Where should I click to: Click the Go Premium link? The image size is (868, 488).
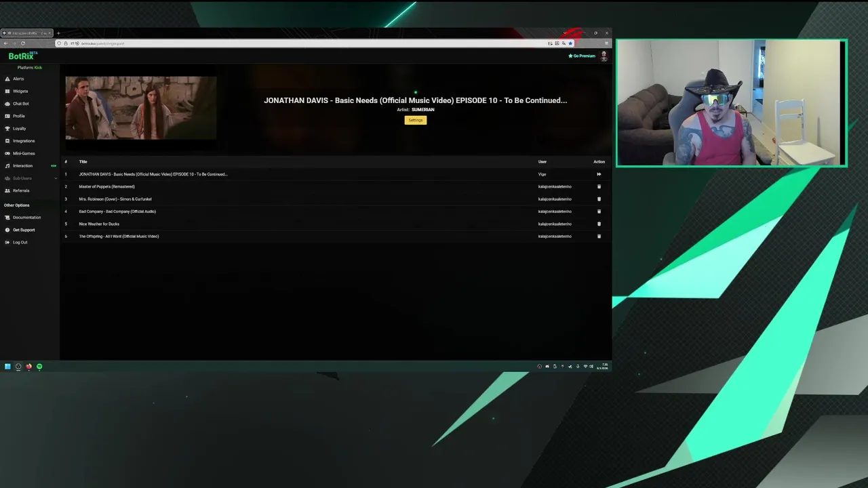click(x=582, y=56)
